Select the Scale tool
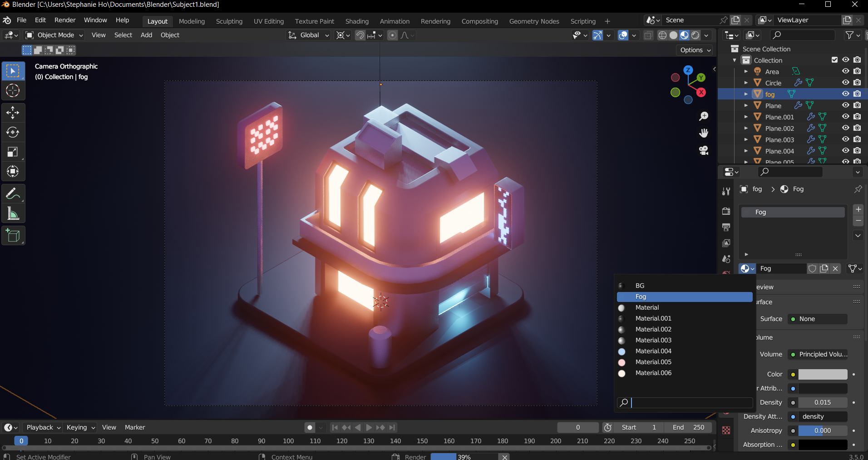 (13, 152)
